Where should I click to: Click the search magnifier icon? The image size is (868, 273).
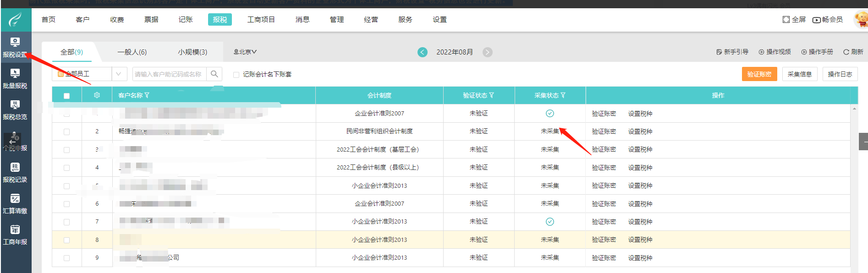pyautogui.click(x=214, y=74)
